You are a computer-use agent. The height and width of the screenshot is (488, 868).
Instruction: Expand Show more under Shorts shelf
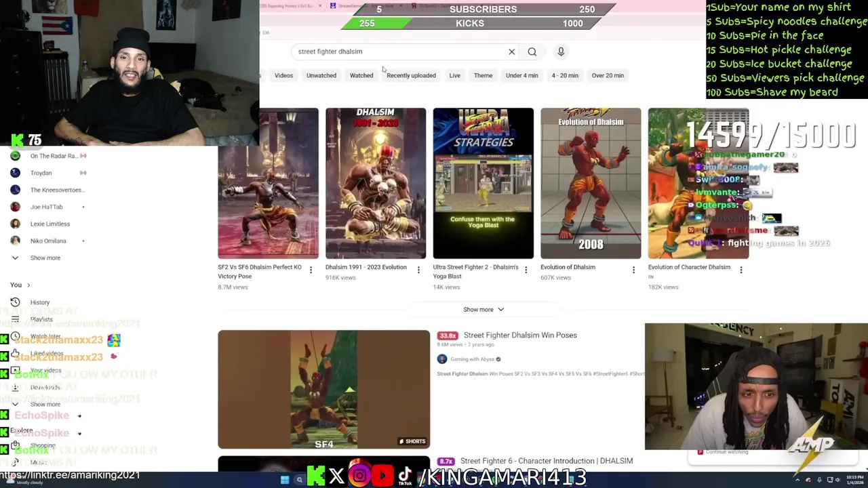(x=484, y=310)
